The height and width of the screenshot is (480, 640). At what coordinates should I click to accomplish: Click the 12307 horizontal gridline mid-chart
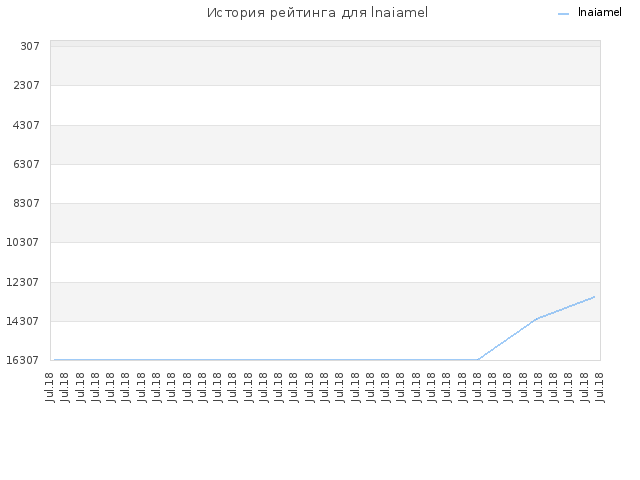pos(325,282)
